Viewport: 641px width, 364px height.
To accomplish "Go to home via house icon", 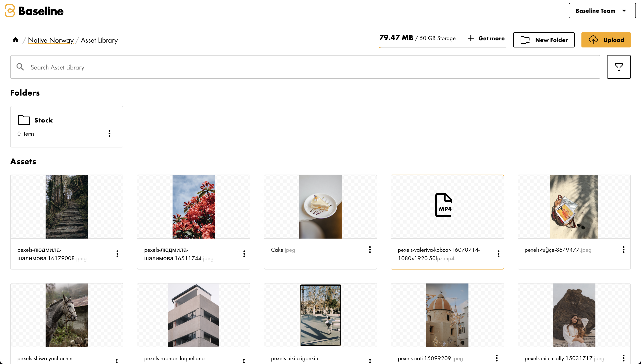I will 15,40.
